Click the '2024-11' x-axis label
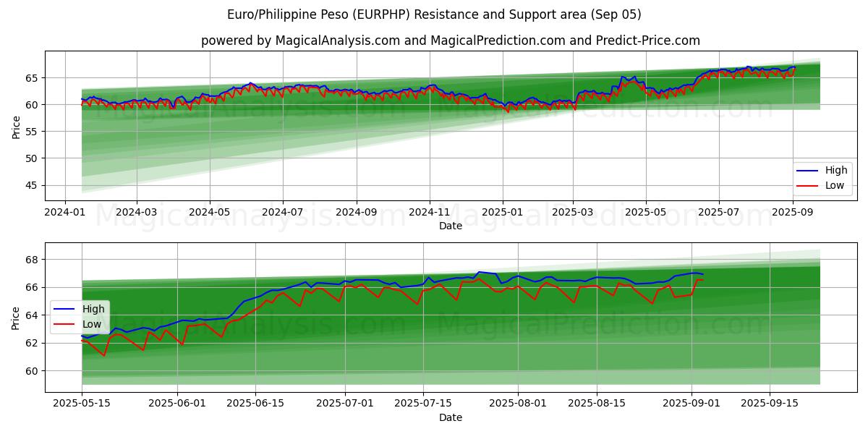 click(430, 212)
